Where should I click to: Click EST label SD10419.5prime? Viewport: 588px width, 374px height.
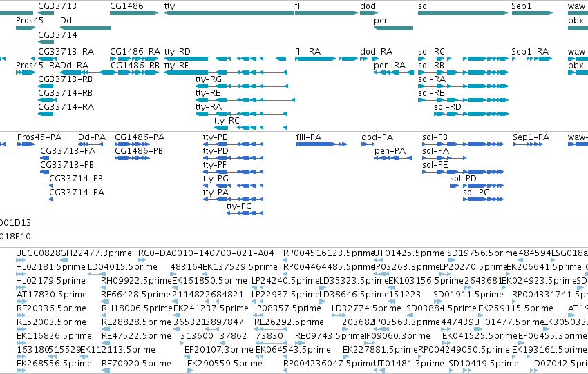click(484, 364)
